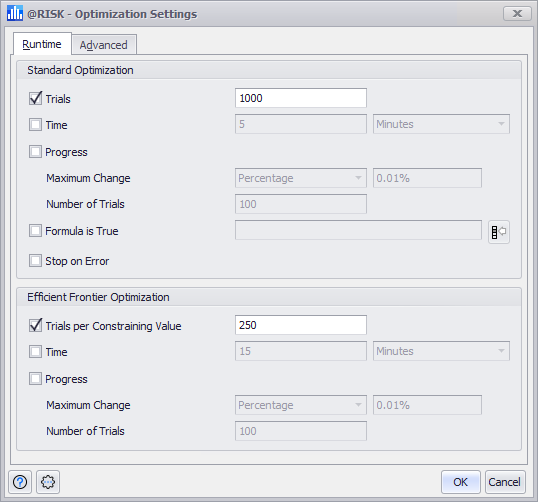The height and width of the screenshot is (502, 538).
Task: Click the cell reference selector icon
Action: pyautogui.click(x=499, y=232)
